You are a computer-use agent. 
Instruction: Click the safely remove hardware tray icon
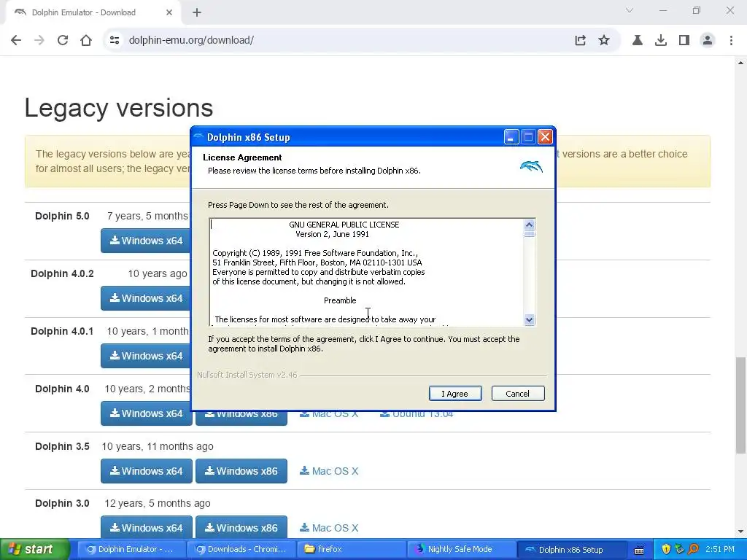click(680, 550)
